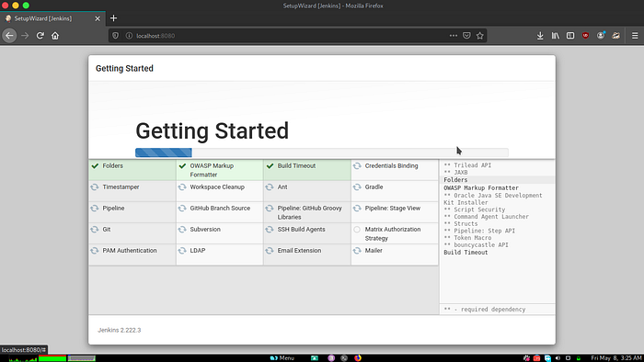644x362 pixels.
Task: Click the required dependency legend
Action: [x=485, y=310]
